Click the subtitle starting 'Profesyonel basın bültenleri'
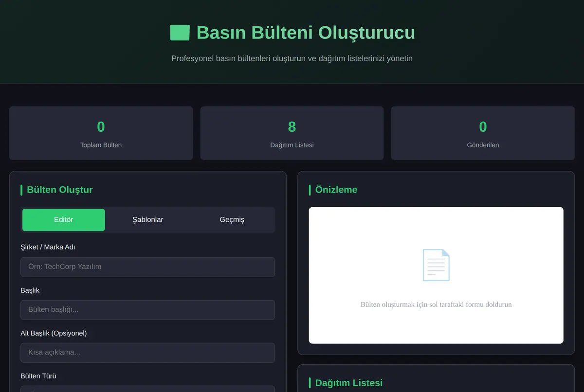Image resolution: width=584 pixels, height=392 pixels. click(292, 58)
